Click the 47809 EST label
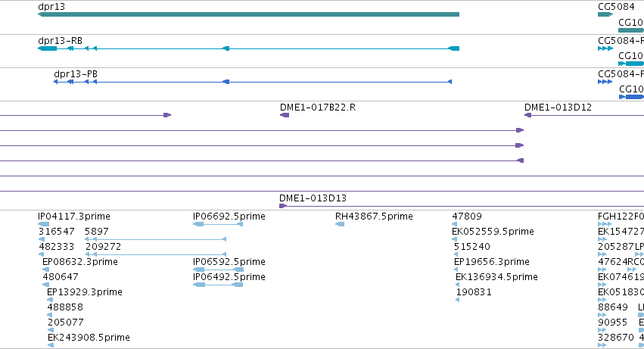Screen dimensions: 644x349 click(x=467, y=217)
